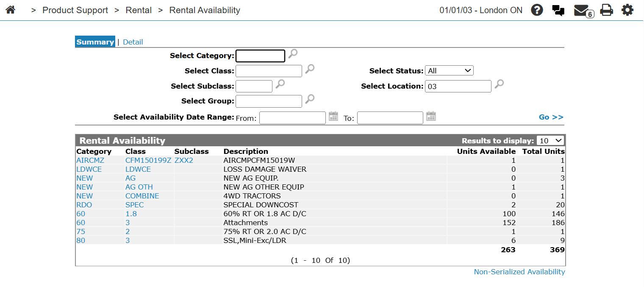Open Rental in the breadcrumb
The width and height of the screenshot is (644, 287).
tap(139, 10)
